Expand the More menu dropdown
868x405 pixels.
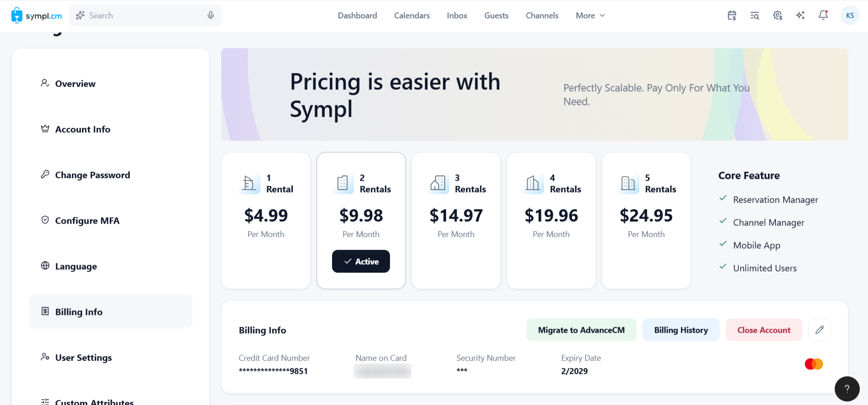pyautogui.click(x=590, y=16)
